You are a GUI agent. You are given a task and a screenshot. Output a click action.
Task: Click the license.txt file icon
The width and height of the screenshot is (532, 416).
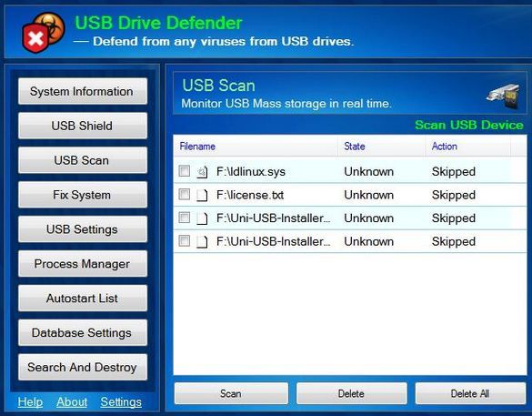[202, 196]
